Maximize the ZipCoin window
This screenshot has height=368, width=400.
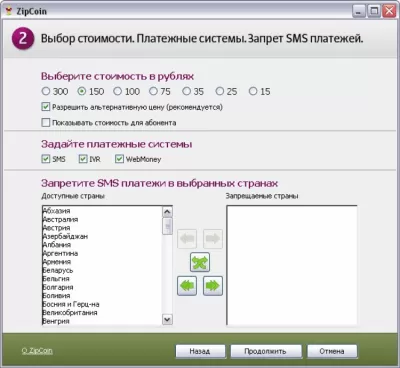pos(374,11)
